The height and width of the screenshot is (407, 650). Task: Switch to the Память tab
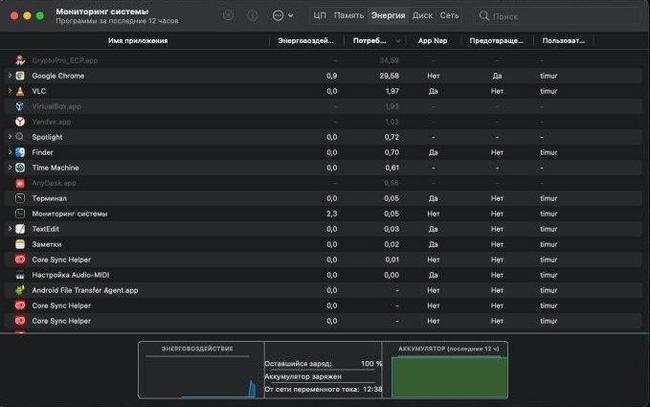[348, 16]
